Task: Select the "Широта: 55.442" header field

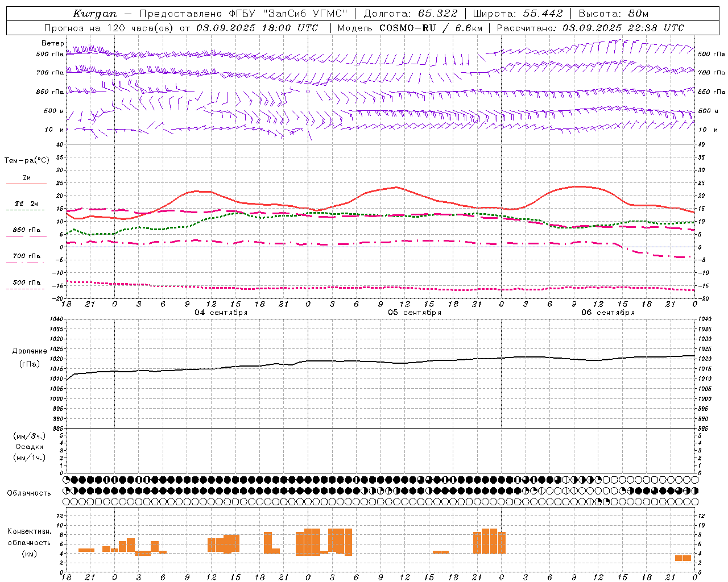Action: [518, 14]
